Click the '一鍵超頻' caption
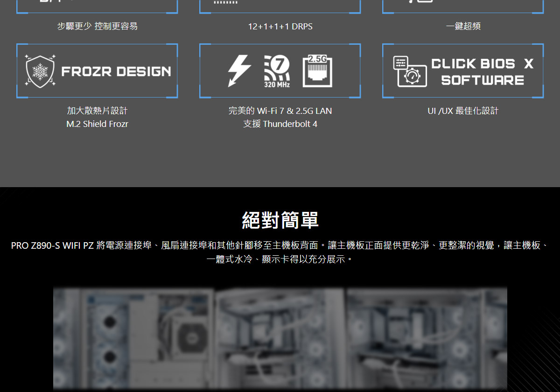Image resolution: width=560 pixels, height=392 pixels. pos(463,26)
